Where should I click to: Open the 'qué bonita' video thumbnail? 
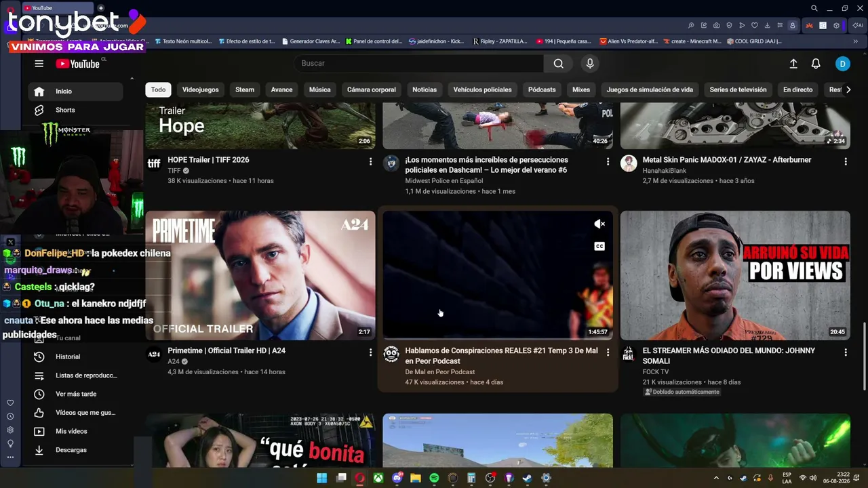[x=260, y=441]
